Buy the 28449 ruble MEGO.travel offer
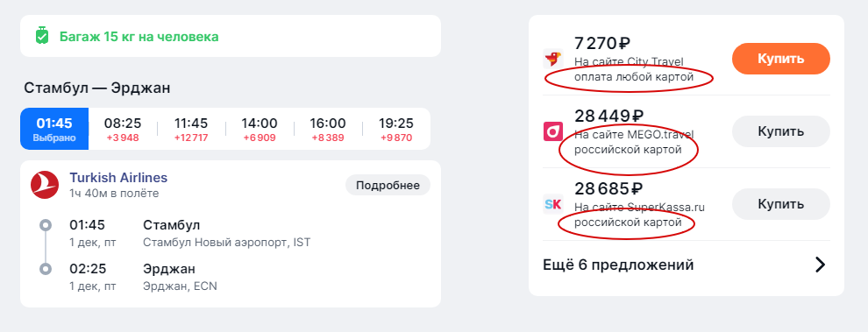This screenshot has width=868, height=332. [x=780, y=131]
